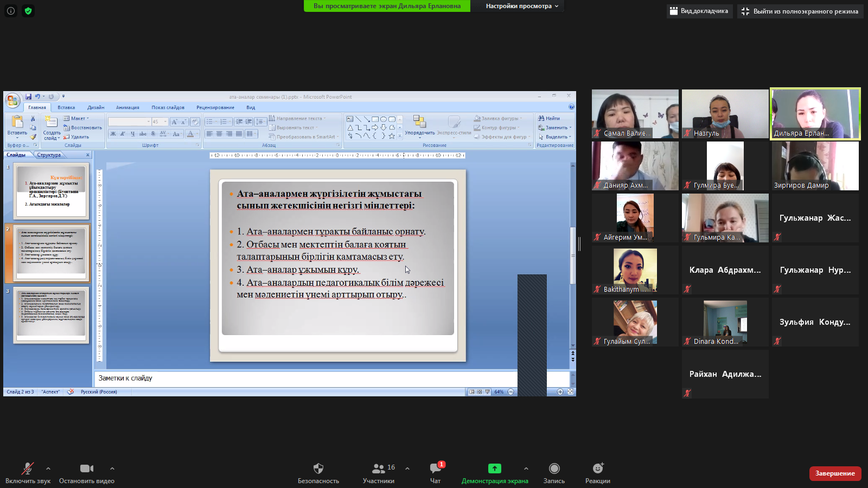Screen dimensions: 868x488
Task: Open the Participants panel
Action: coord(379,468)
